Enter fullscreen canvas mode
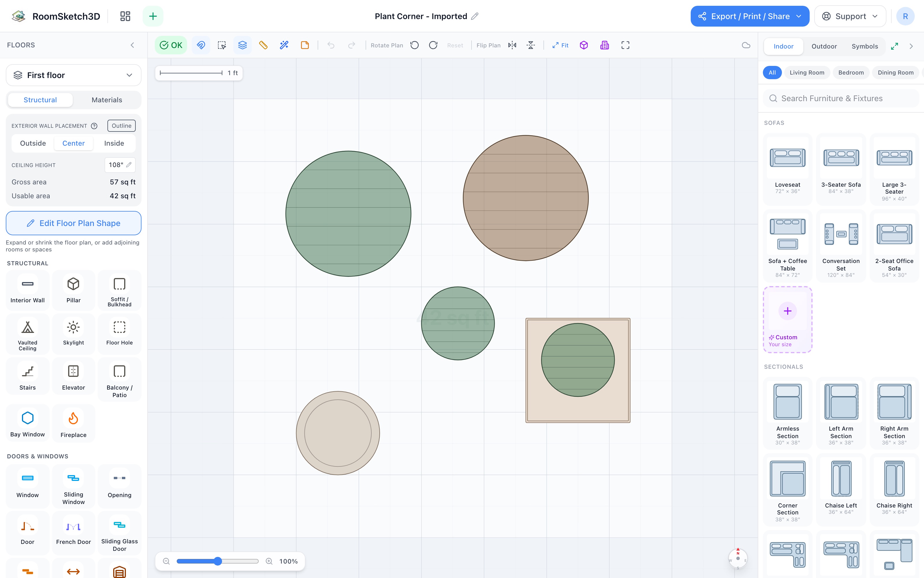Screen dimensions: 924x578 coord(625,45)
